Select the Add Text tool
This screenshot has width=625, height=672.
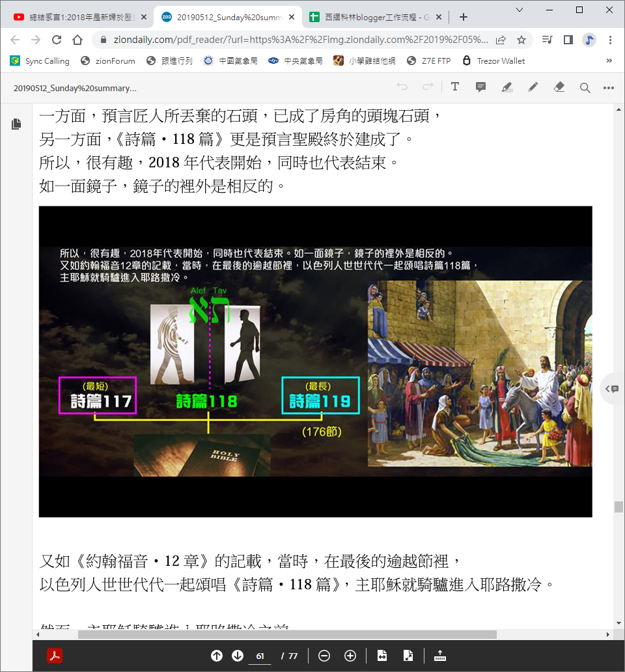[455, 87]
